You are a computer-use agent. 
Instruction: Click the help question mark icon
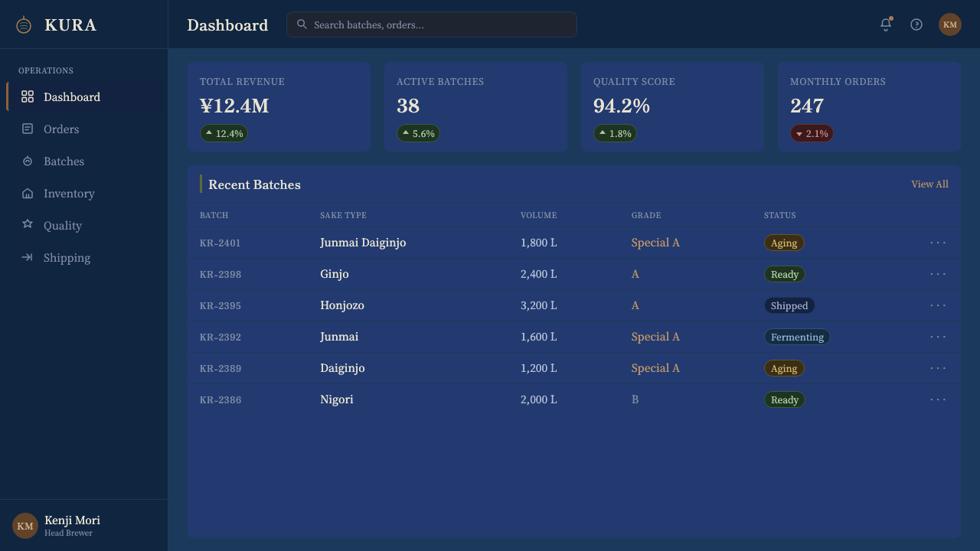click(x=916, y=24)
